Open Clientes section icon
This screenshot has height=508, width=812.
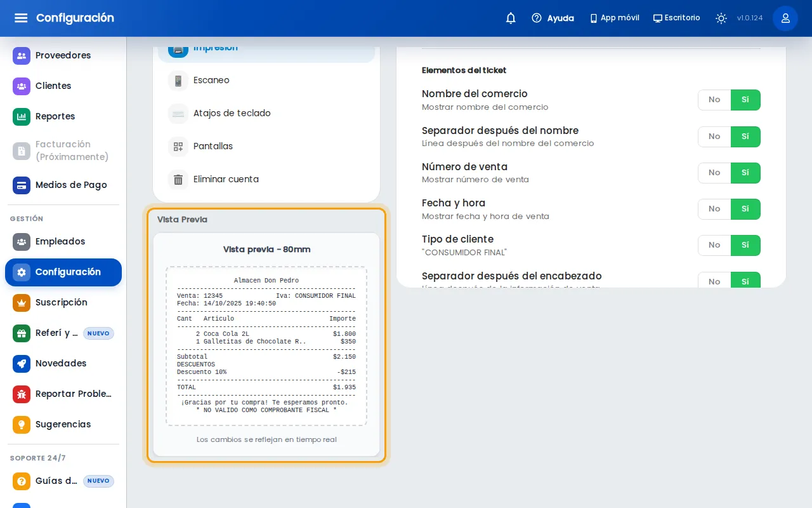pos(22,86)
